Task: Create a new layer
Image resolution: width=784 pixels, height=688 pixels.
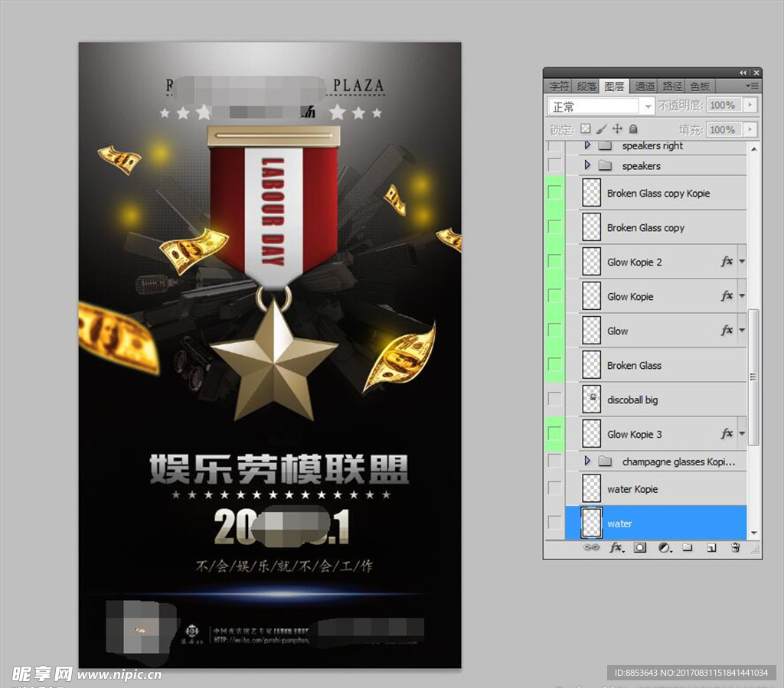Action: (x=711, y=548)
